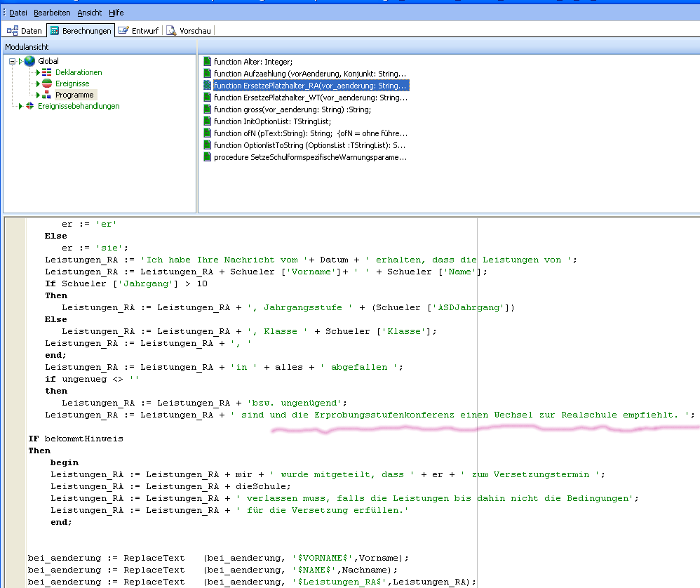Click code line with 'Jahrgangsstufe'
This screenshot has height=588, width=700.
[288, 307]
